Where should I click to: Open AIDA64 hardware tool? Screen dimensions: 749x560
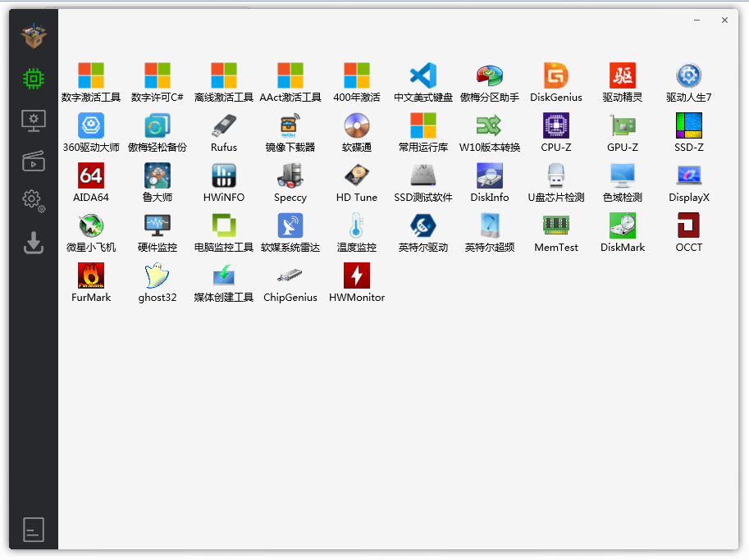90,176
